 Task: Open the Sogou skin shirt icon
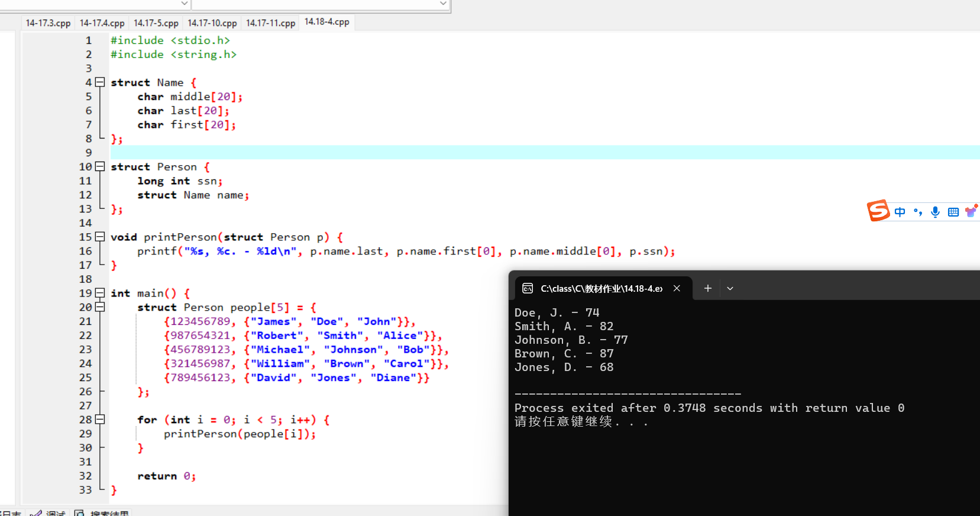971,211
